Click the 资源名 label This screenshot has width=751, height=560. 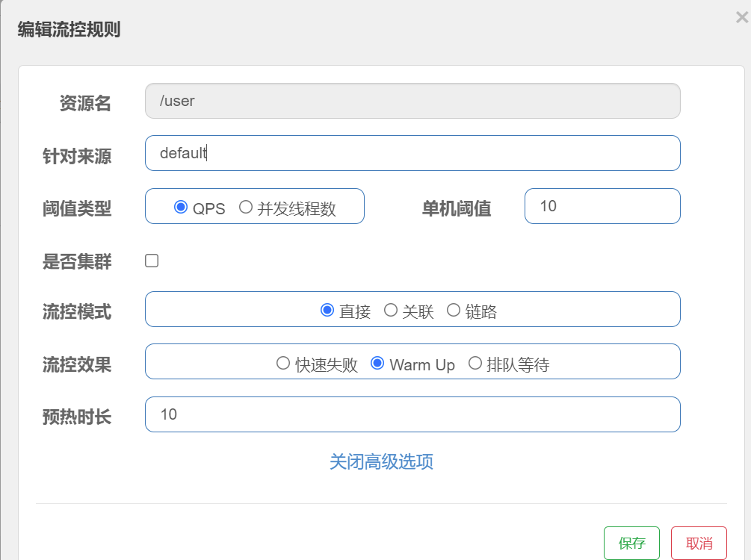tap(85, 103)
